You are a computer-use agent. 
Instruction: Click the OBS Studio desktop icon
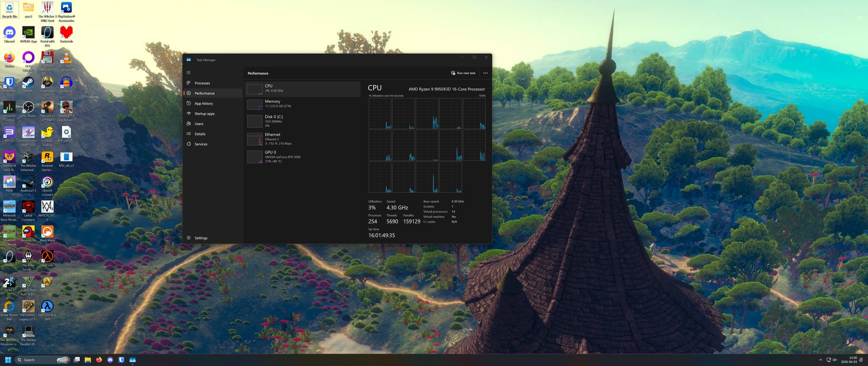(28, 108)
